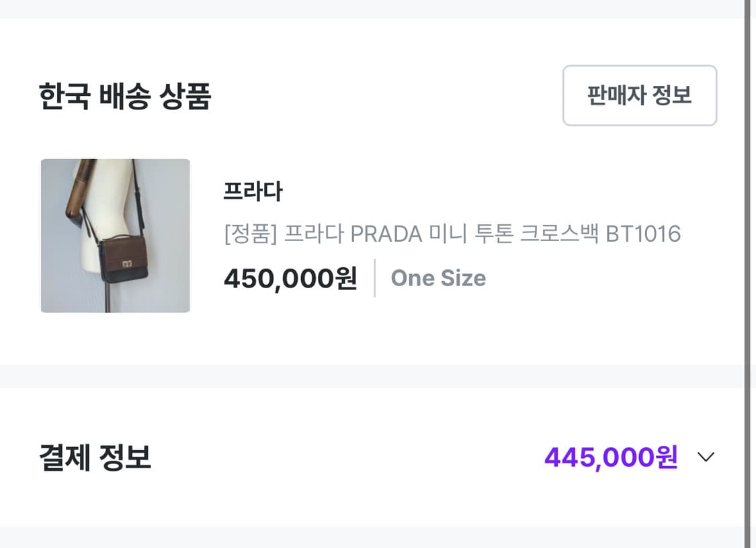Click the Korean shipping product heading

pos(124,95)
